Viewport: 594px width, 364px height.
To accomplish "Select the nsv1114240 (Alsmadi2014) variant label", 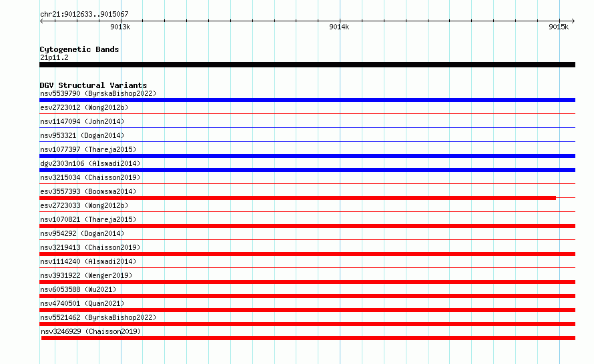I will click(x=88, y=261).
